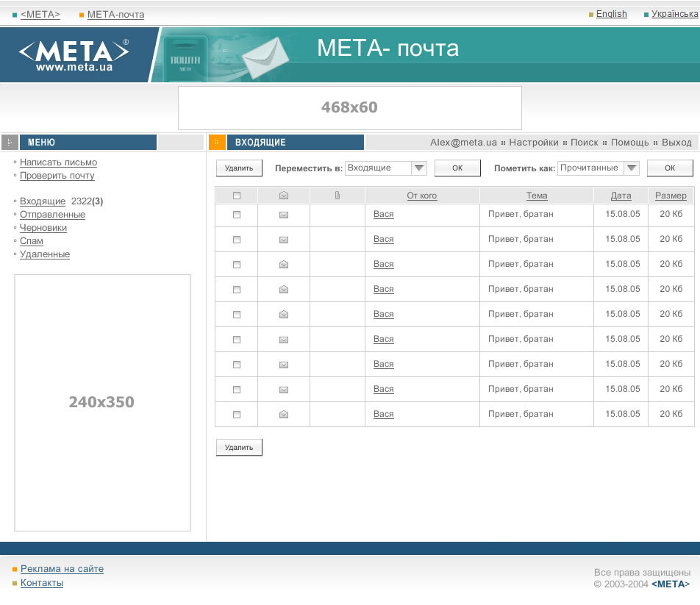Click the gray icon beside МЕНЮ heading
This screenshot has height=605, width=700.
point(10,143)
